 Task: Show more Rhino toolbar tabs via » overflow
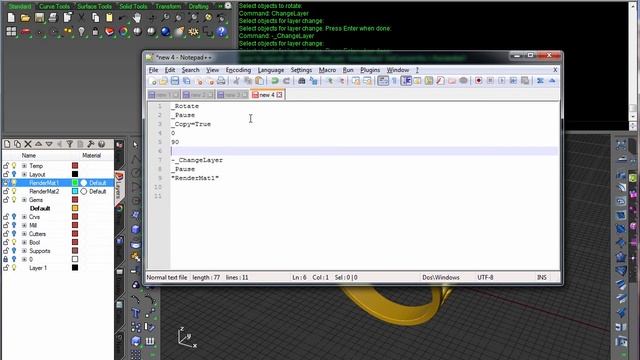(220, 6)
